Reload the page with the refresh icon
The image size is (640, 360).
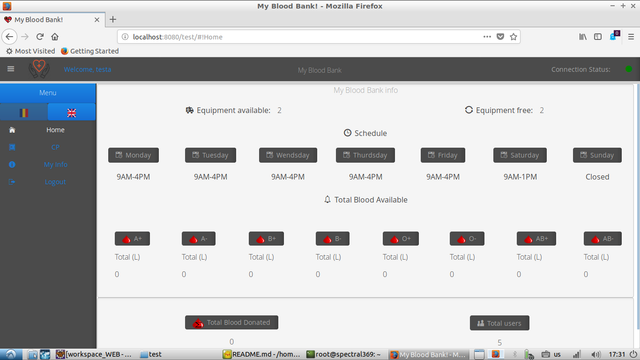pos(40,37)
